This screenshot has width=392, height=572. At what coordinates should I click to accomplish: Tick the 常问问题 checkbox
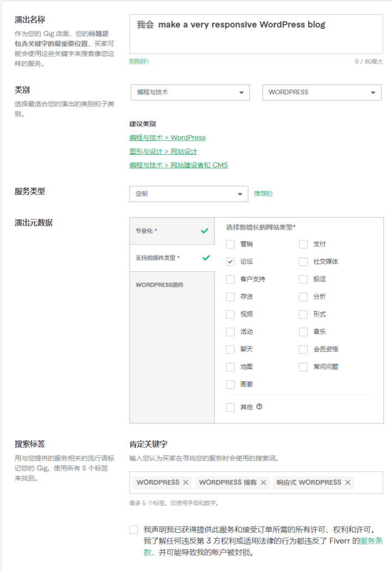[303, 367]
